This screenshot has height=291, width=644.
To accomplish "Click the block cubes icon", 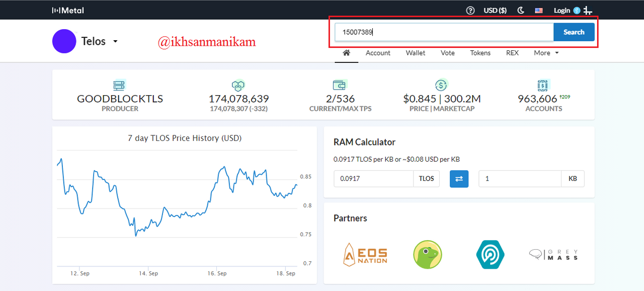I will click(238, 85).
